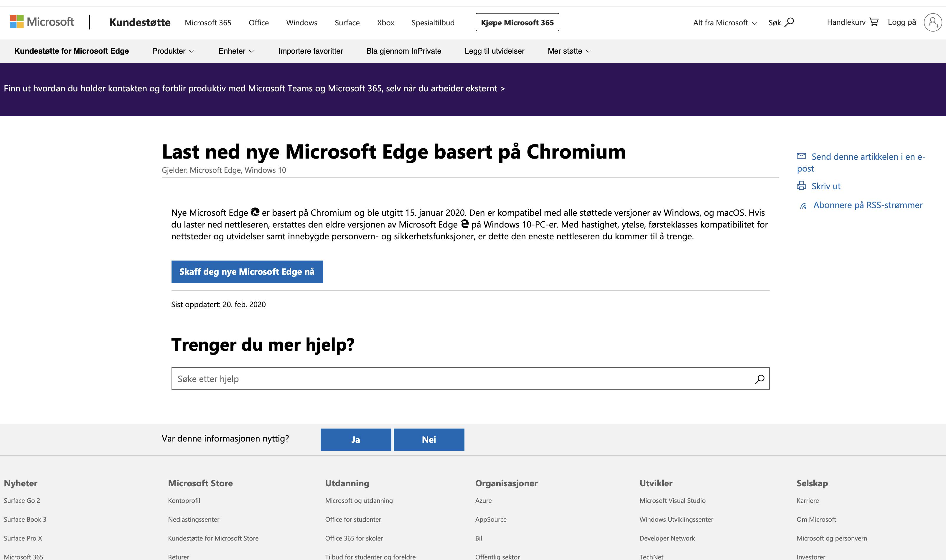Screen dimensions: 946x560
Task: Open Surface Book 3 footer link
Action: [x=25, y=519]
